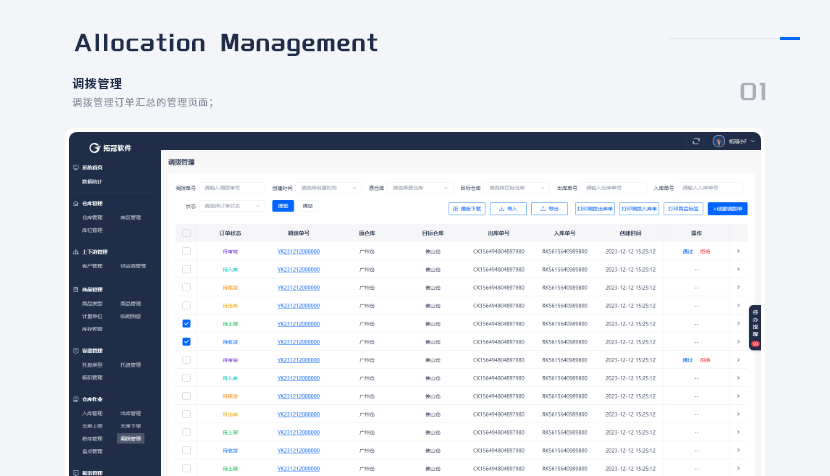Toggle the select-all checkbox in the table header

coord(186,233)
